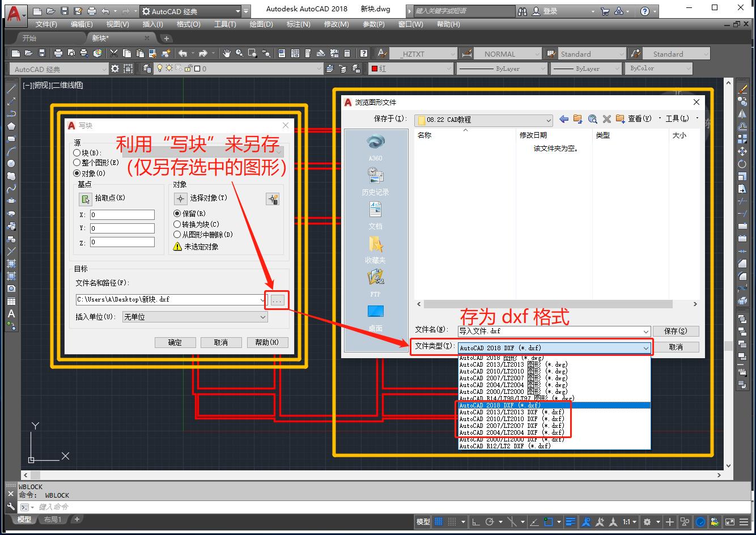Click the browse "..." button for file path
Screen dimensions: 756x535
click(277, 300)
